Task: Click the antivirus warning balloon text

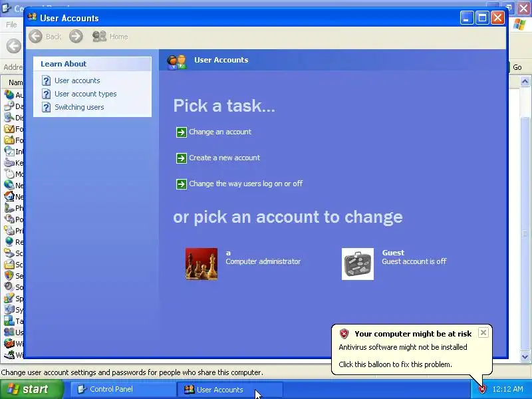Action: tap(403, 347)
